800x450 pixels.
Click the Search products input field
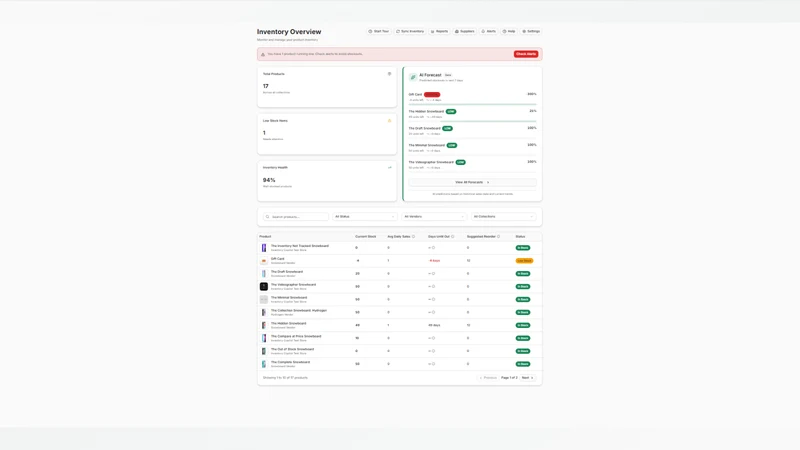[296, 217]
